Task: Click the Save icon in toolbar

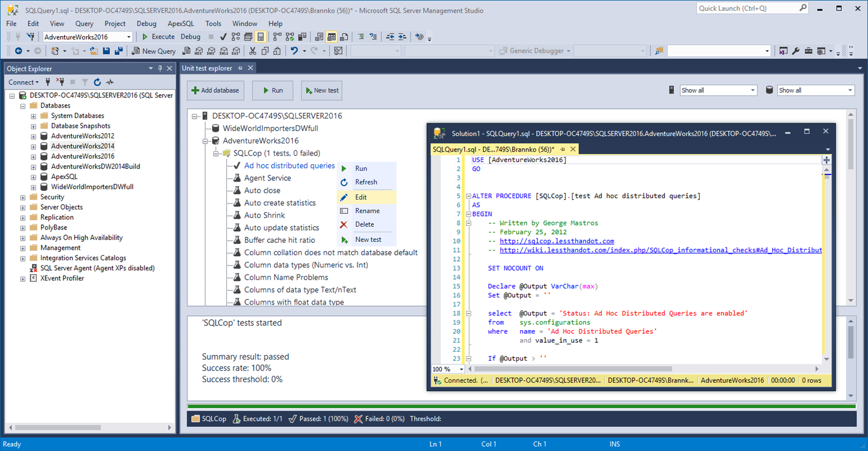Action: click(106, 51)
